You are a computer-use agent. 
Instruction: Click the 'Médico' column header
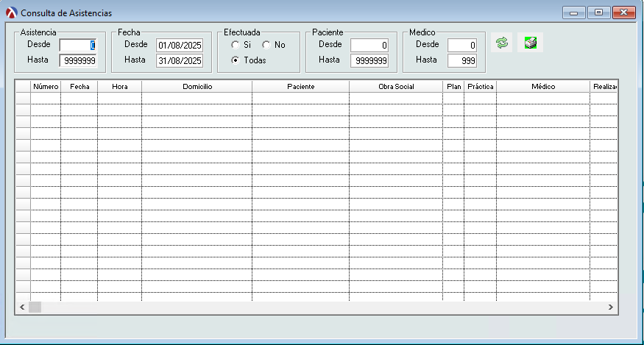[542, 87]
